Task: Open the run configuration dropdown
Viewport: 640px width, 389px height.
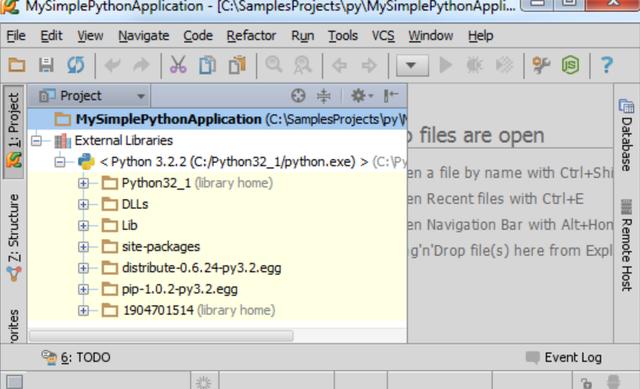Action: pyautogui.click(x=412, y=65)
